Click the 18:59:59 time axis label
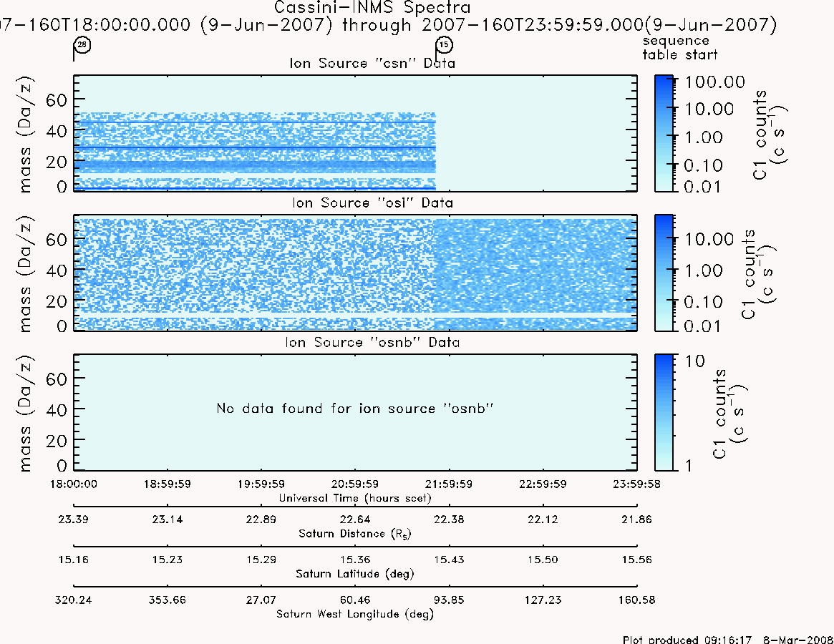834x644 pixels. point(167,484)
